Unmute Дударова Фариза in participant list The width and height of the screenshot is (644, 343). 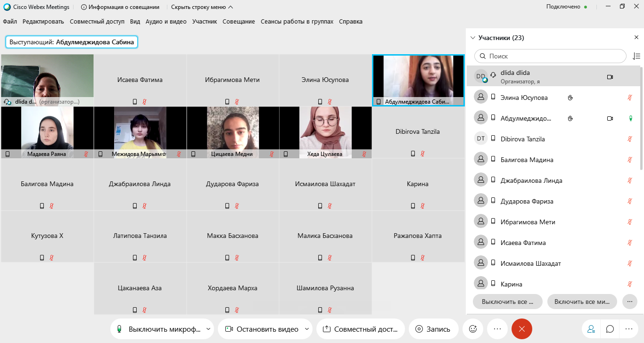click(630, 201)
